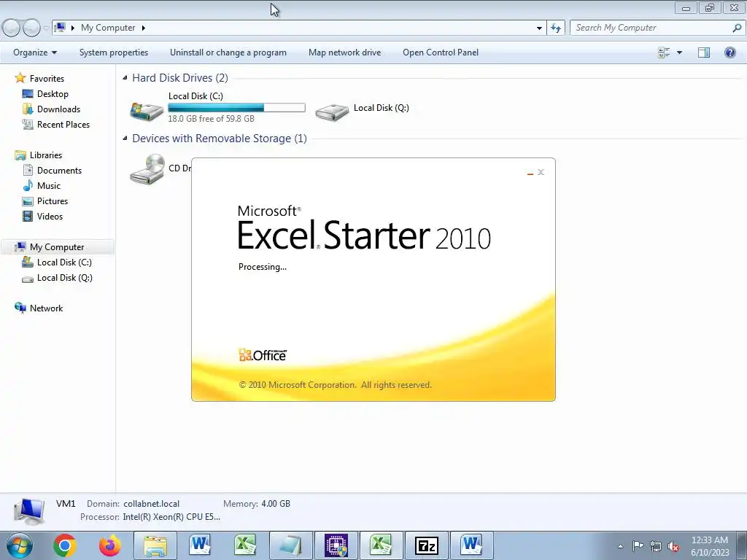Screen dimensions: 747x560
Task: Open Recent Places in the navigation pane
Action: pyautogui.click(x=63, y=124)
